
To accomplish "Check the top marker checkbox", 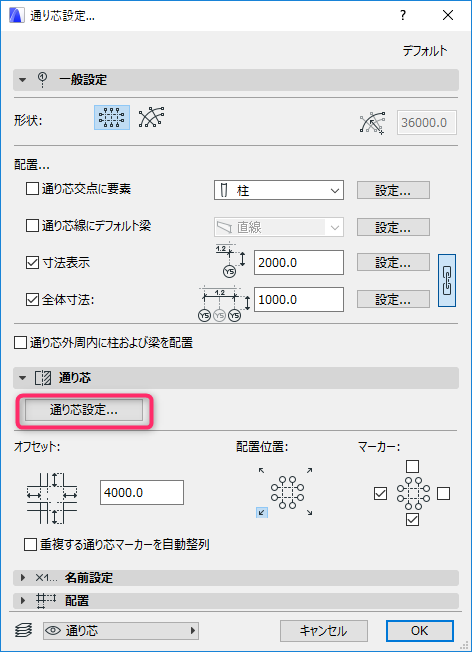I will click(412, 467).
